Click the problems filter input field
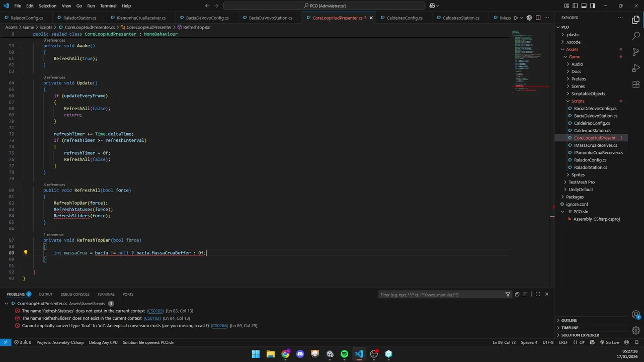The width and height of the screenshot is (644, 362). point(441,295)
